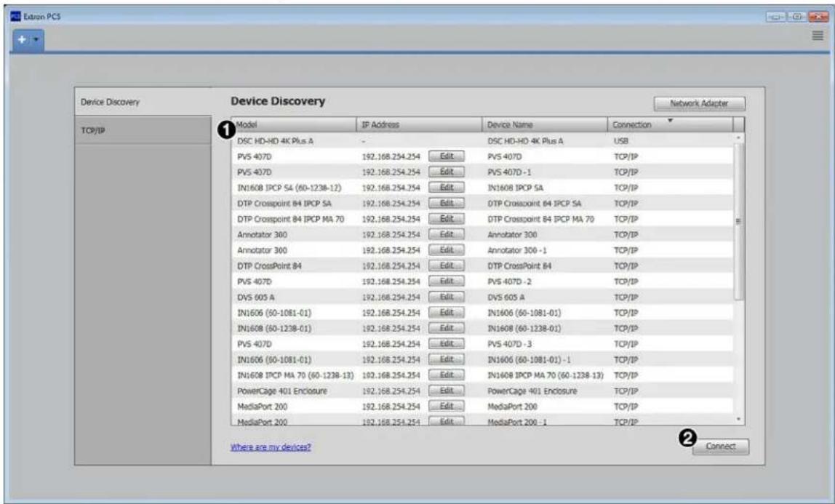The image size is (835, 504).
Task: Click Edit in the DTP CrossPoint 84 row
Action: pyautogui.click(x=447, y=265)
